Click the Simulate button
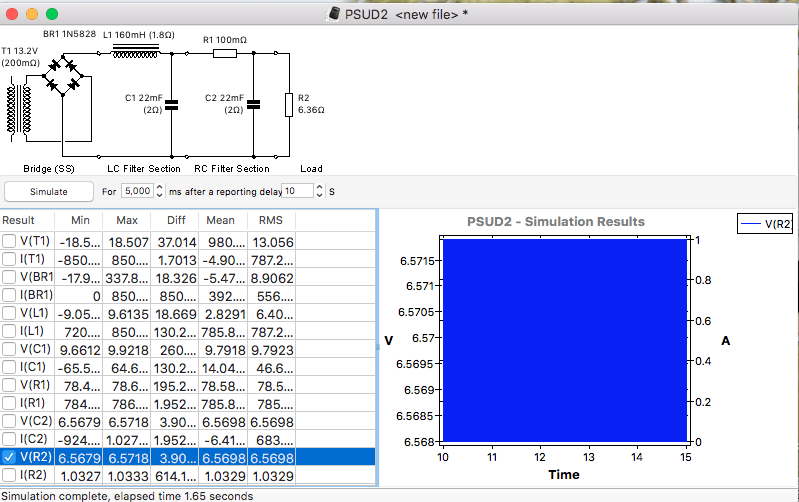The height and width of the screenshot is (502, 799). [49, 192]
